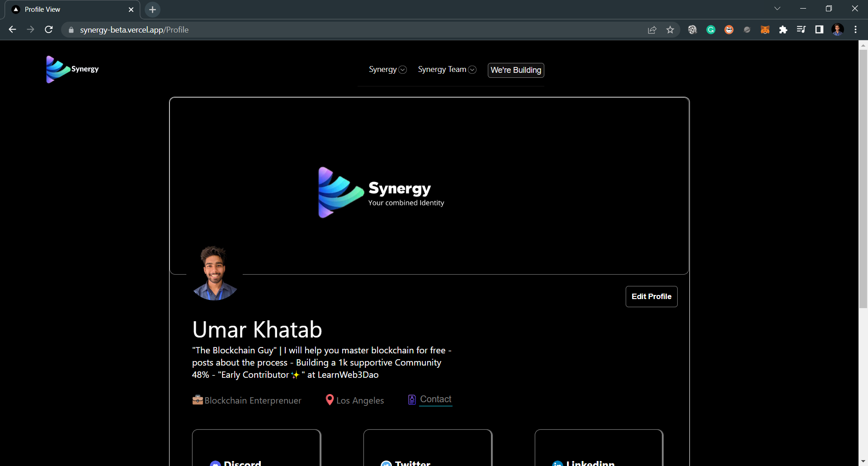Open the Grammarly extension
The width and height of the screenshot is (868, 466).
pos(711,30)
